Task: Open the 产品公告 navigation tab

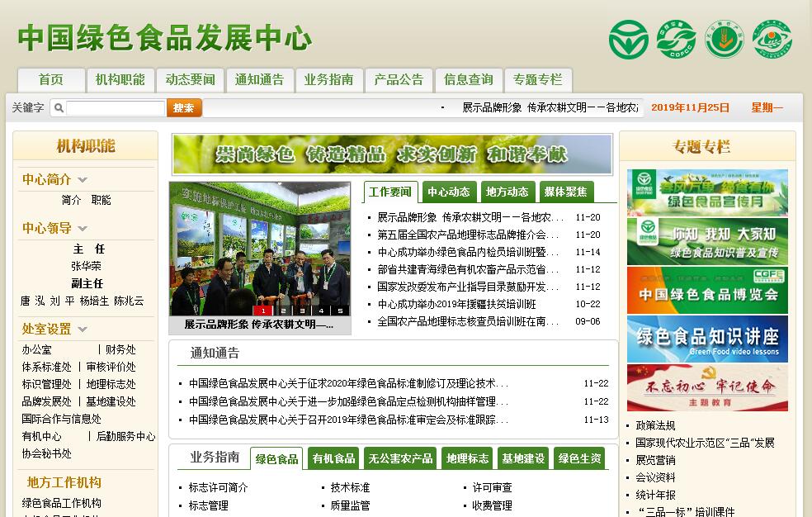Action: point(399,80)
